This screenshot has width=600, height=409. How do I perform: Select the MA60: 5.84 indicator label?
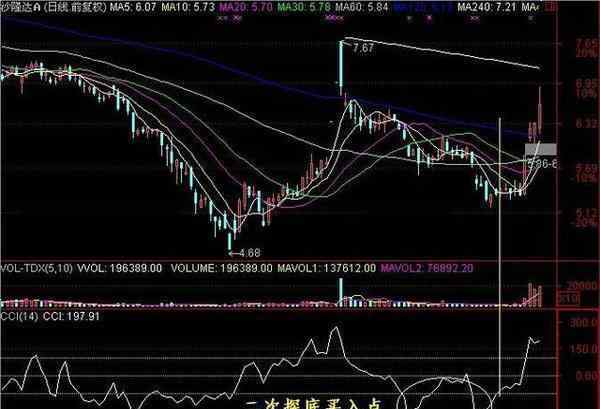(x=362, y=7)
